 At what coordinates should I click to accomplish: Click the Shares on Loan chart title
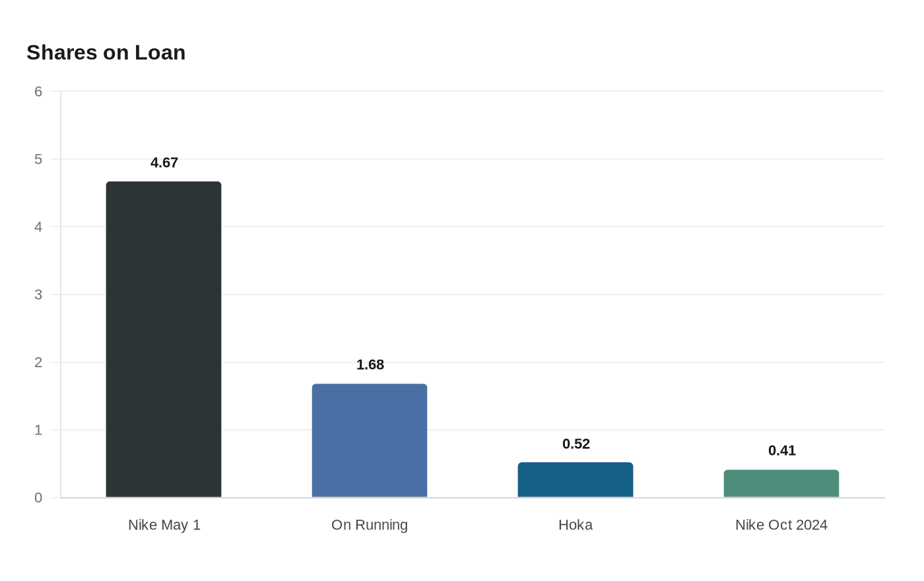[x=106, y=52]
